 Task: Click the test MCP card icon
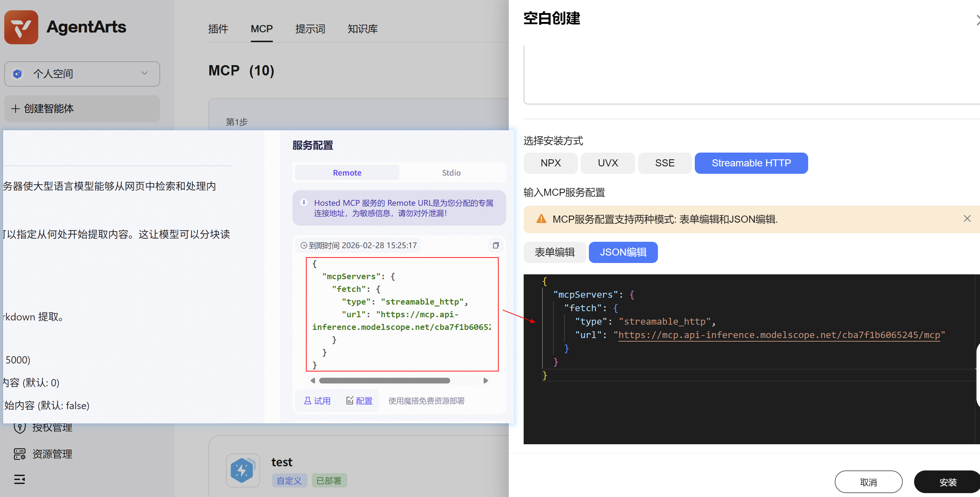tap(243, 470)
